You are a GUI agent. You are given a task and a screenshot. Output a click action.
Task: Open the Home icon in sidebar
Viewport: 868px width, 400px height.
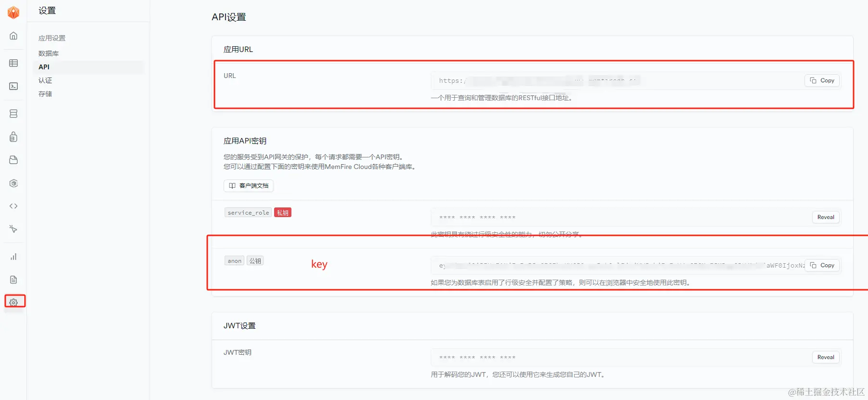[13, 36]
